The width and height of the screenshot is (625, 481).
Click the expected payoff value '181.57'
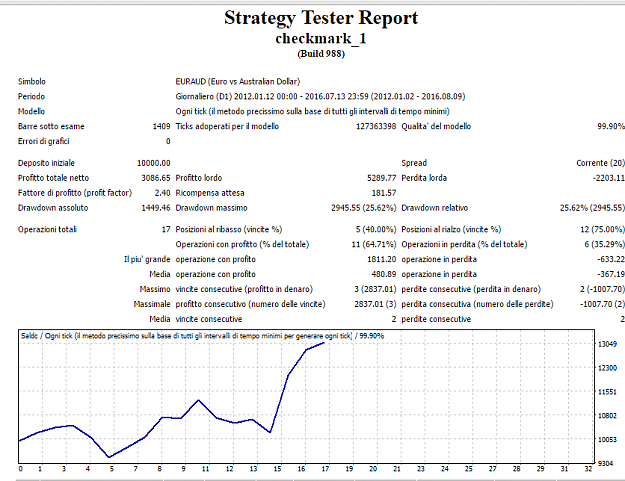pyautogui.click(x=384, y=193)
